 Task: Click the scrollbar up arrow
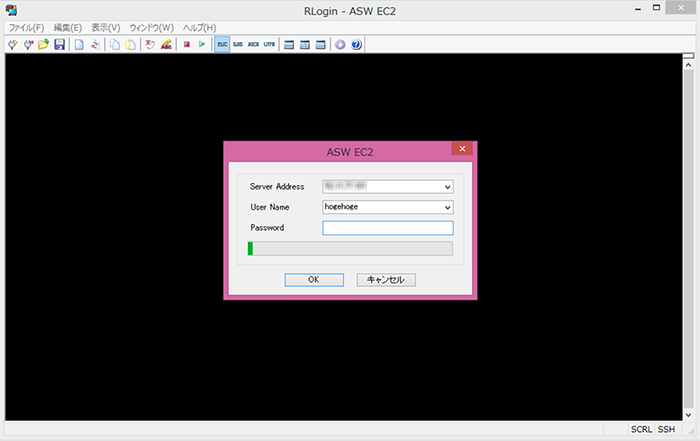(x=688, y=65)
